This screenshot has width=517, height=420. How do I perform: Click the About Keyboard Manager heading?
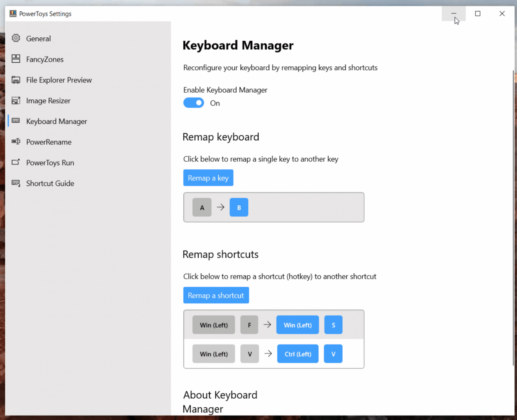point(220,402)
